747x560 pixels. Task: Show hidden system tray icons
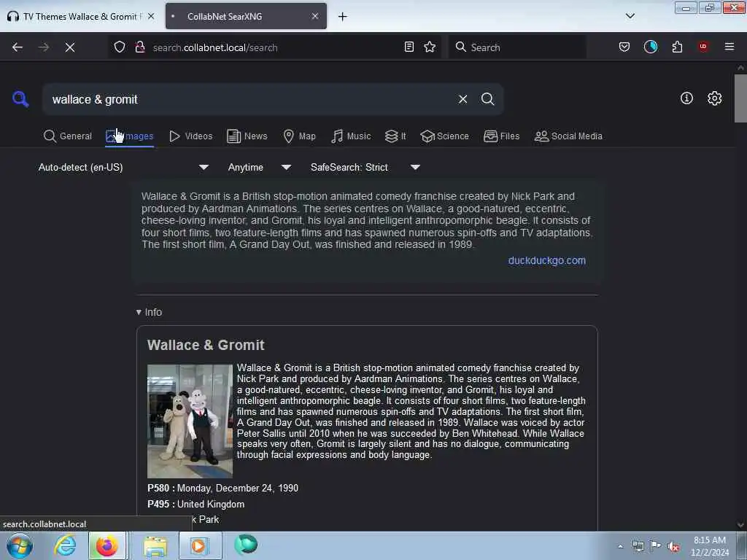coord(620,546)
